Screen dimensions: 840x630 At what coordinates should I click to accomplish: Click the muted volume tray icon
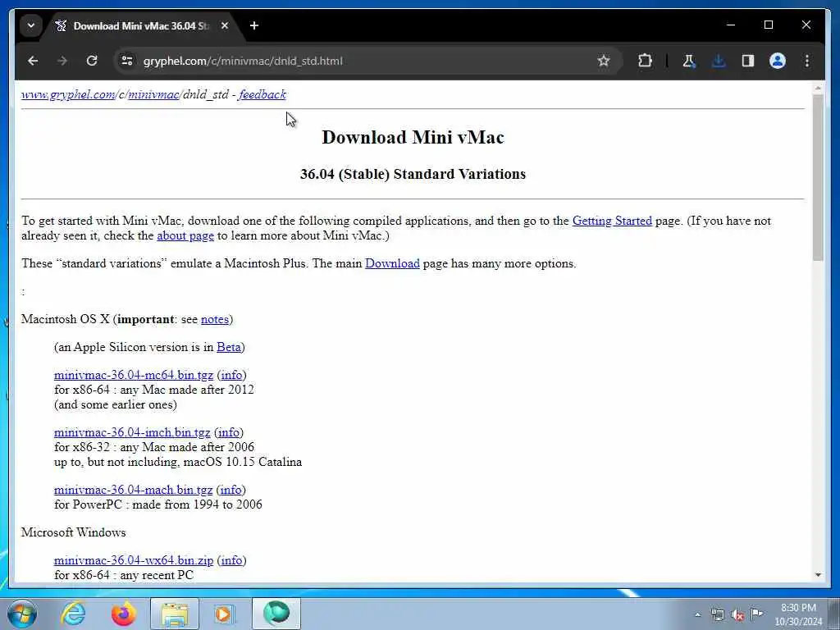737,615
